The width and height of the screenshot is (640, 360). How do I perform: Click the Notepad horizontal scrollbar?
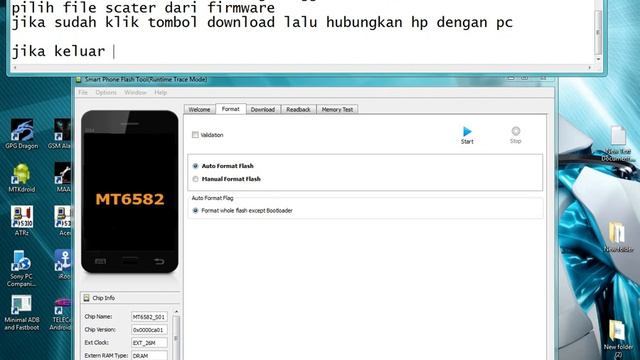tap(302, 67)
